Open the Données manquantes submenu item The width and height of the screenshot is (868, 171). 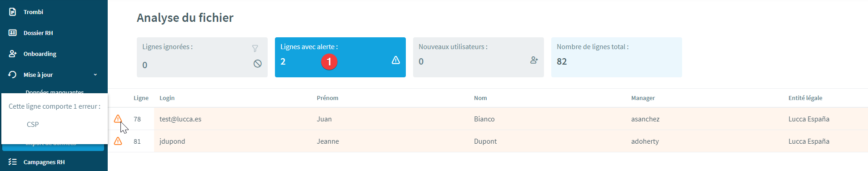(55, 92)
